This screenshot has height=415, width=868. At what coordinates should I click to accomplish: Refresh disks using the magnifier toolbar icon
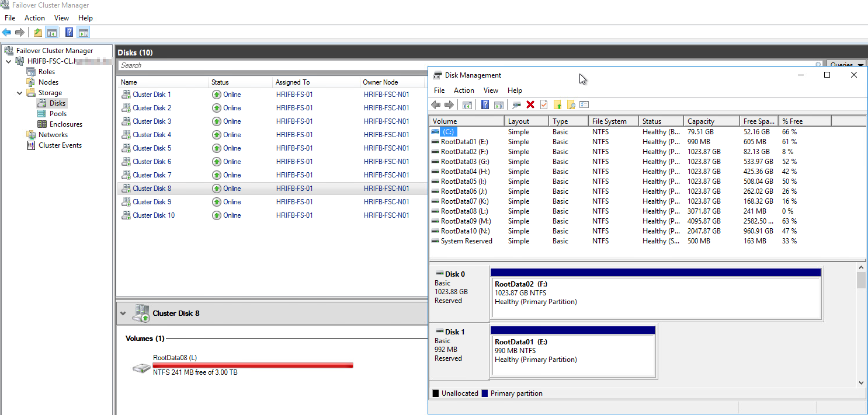[517, 104]
